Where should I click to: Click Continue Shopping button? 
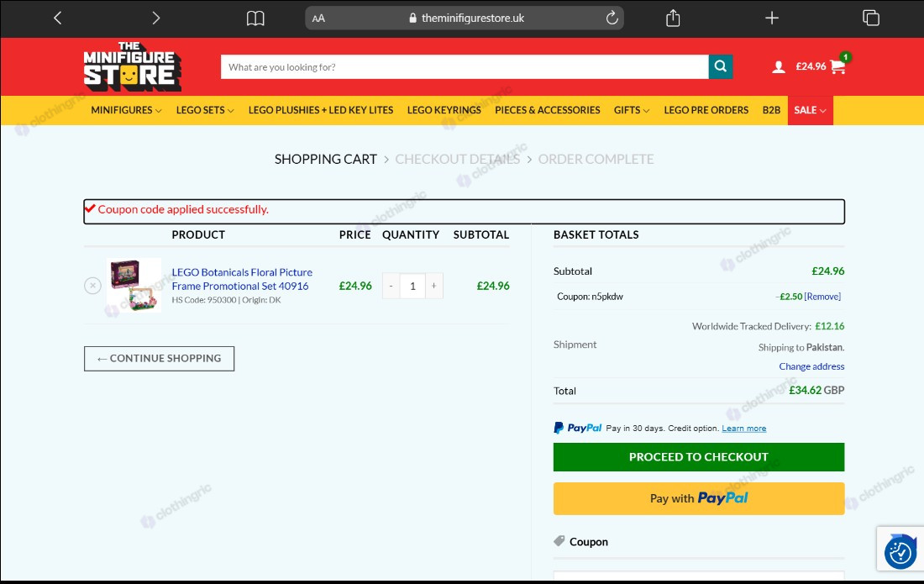(159, 358)
